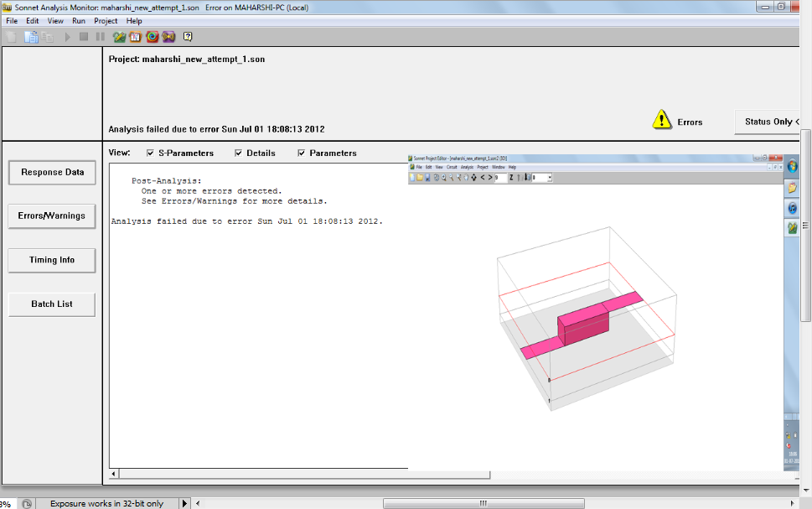Click the Pause analysis icon
812x509 pixels.
pyautogui.click(x=101, y=37)
